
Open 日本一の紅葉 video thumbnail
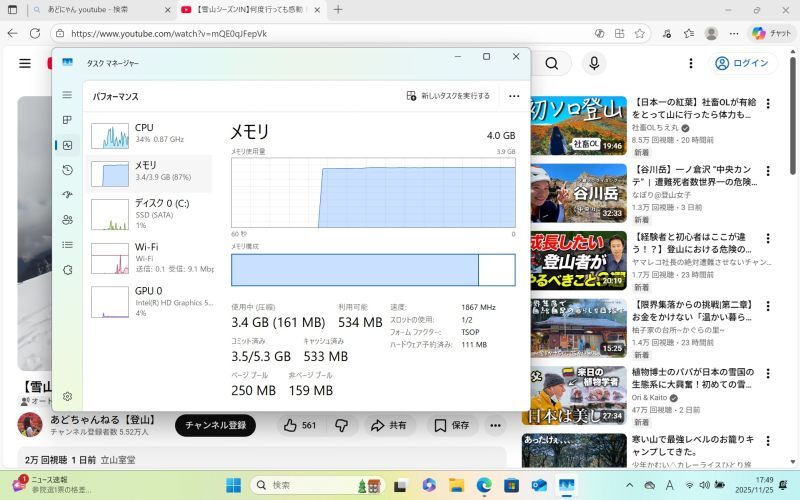(x=578, y=126)
